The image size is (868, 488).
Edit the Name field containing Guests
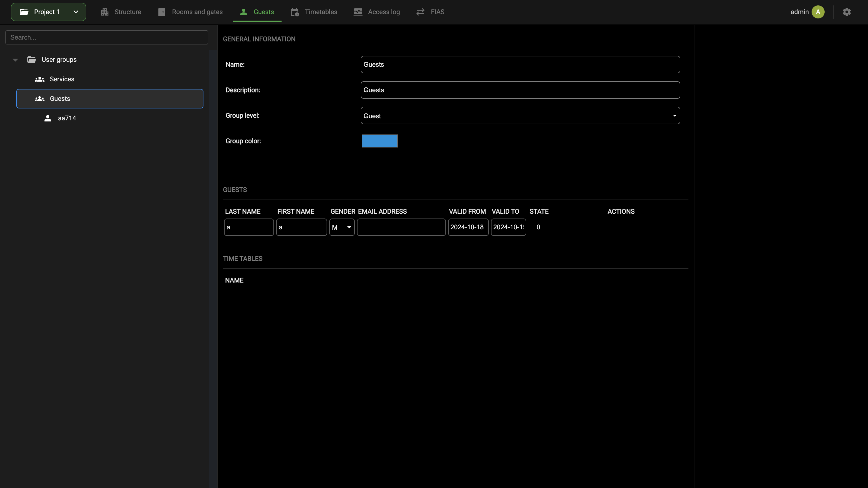coord(520,65)
